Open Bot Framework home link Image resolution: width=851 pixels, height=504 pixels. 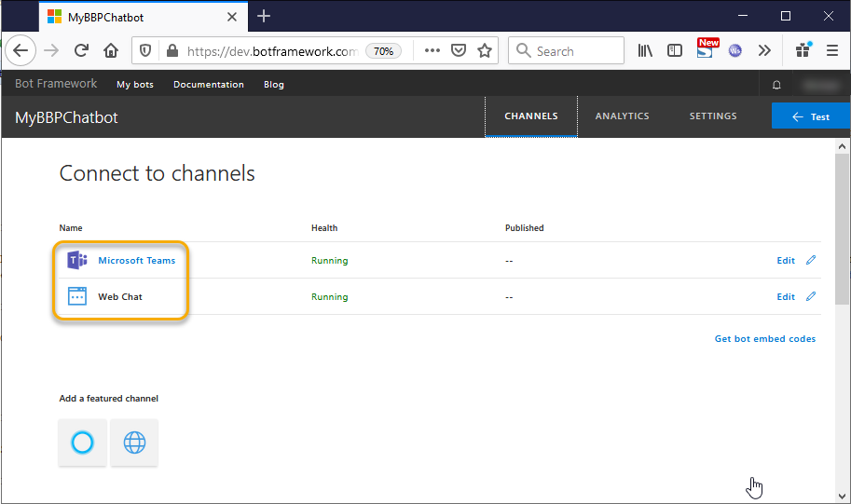click(x=56, y=84)
